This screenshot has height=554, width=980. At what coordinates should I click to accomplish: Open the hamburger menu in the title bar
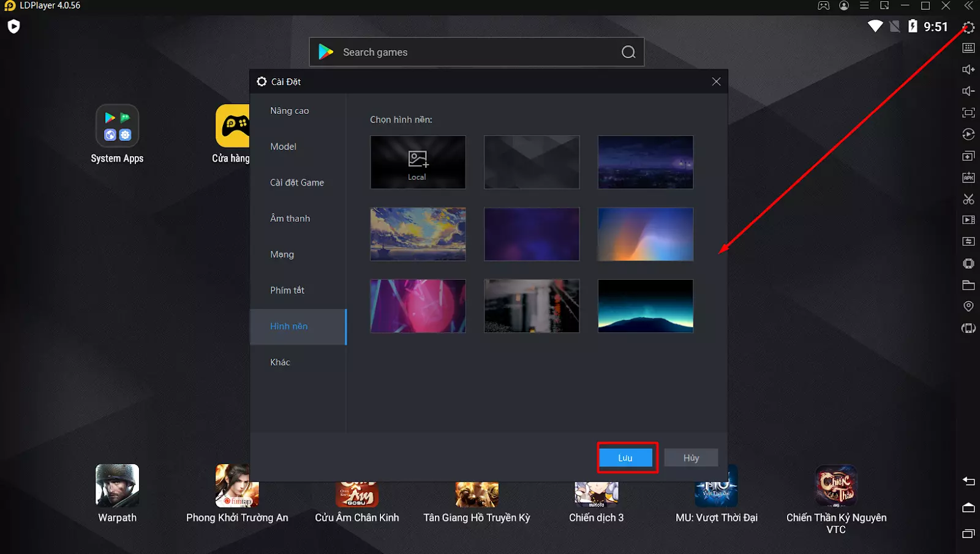click(864, 6)
